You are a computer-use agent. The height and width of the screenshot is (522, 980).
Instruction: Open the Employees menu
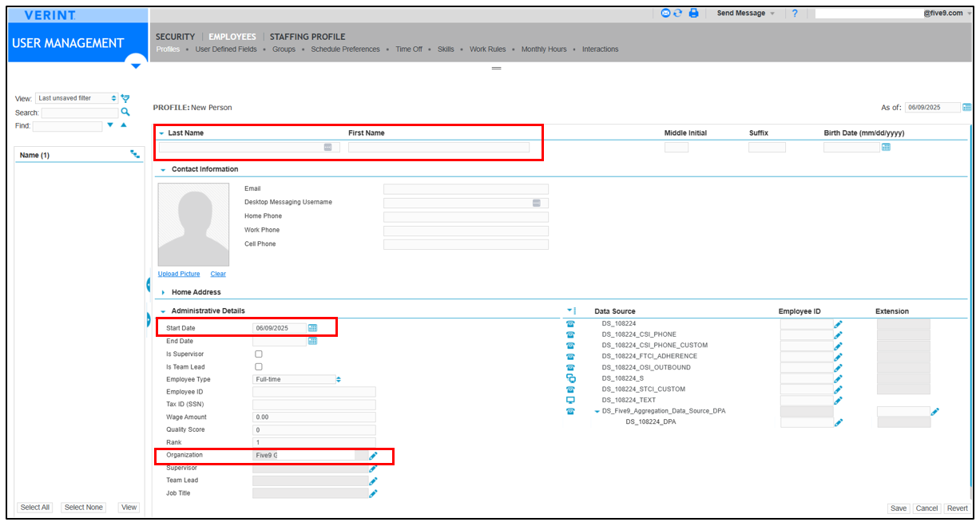click(x=232, y=37)
